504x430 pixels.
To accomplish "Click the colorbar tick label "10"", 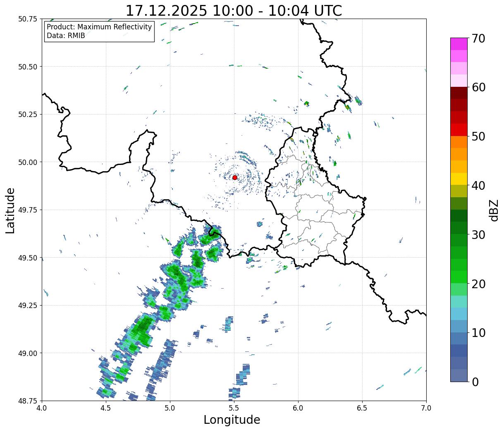I will point(478,332).
